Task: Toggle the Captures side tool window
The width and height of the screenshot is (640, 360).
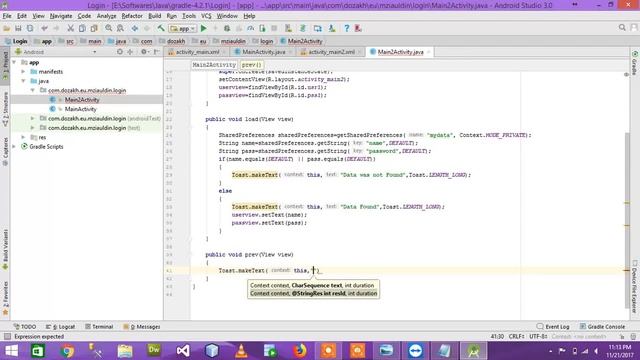Action: pyautogui.click(x=5, y=151)
